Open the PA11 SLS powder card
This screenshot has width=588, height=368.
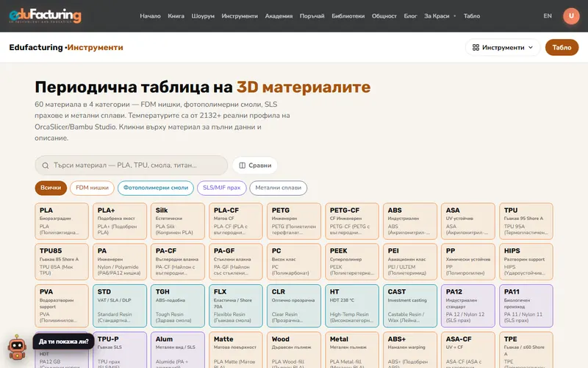(526, 305)
